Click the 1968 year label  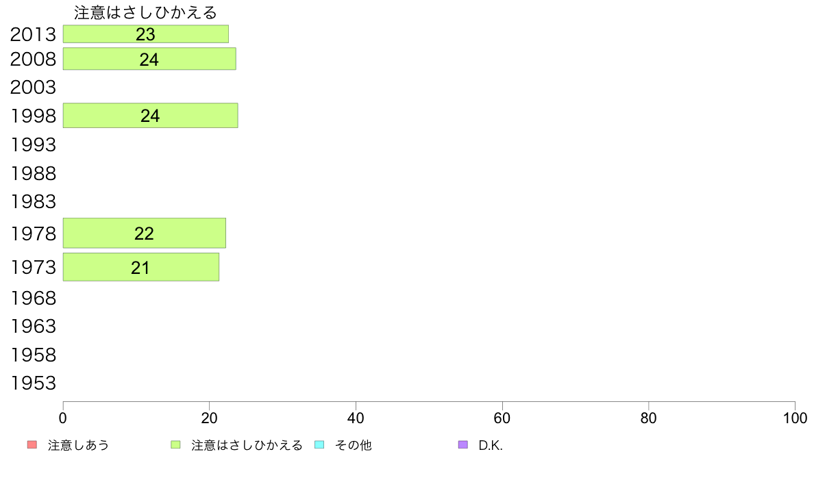click(x=33, y=299)
